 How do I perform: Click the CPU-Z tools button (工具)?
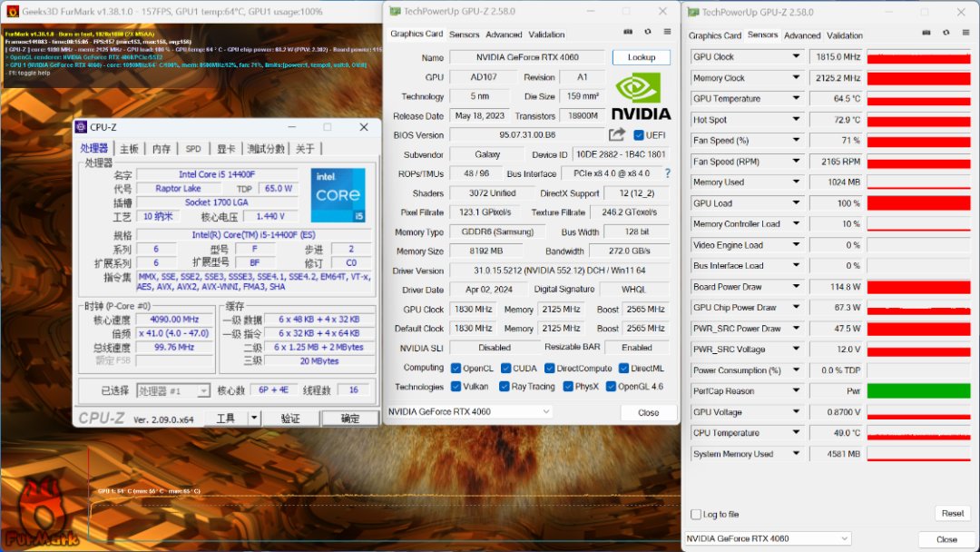226,419
